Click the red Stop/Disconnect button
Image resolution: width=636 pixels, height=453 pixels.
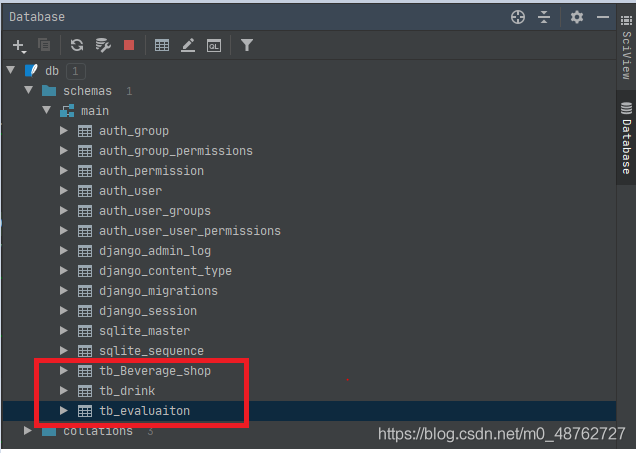(129, 45)
